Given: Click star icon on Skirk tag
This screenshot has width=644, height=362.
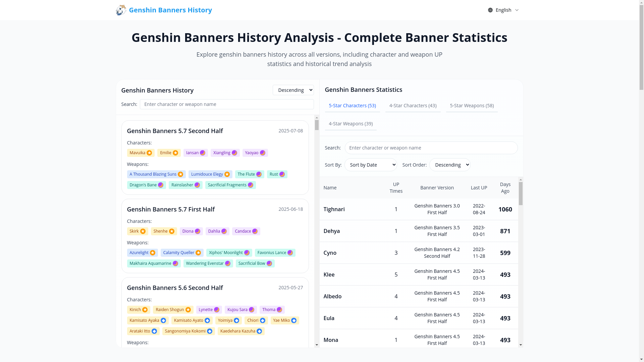Looking at the screenshot, I should coord(143,231).
